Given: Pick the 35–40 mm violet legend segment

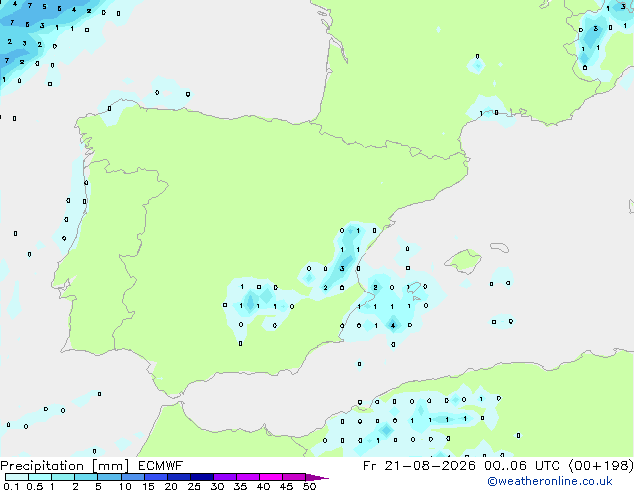Looking at the screenshot, I should pos(248,477).
